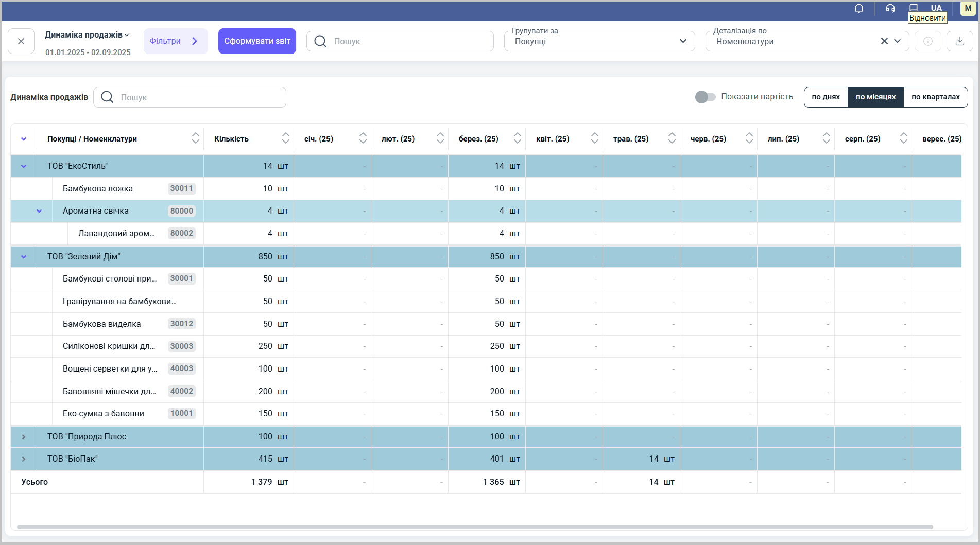Sort the берез. (25) column
This screenshot has height=545, width=980.
[x=517, y=138]
